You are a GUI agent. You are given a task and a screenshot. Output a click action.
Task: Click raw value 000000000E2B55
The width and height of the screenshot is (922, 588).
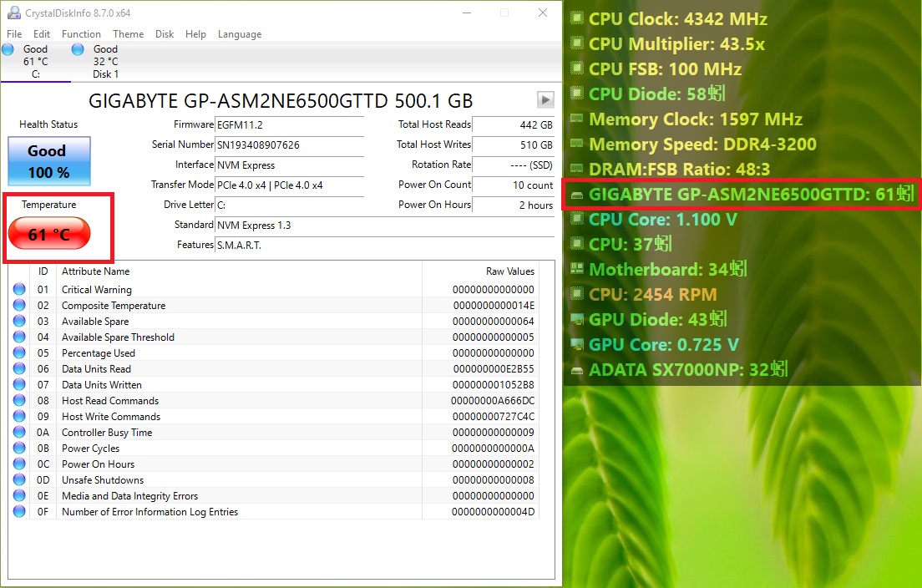(x=494, y=368)
